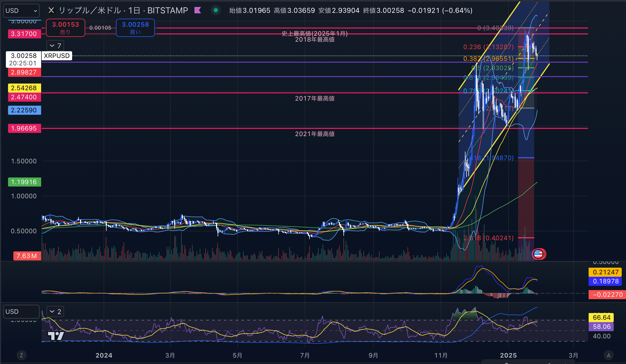This screenshot has height=364, width=626.
Task: Click the TradingView logo watermark icon
Action: coord(56,336)
